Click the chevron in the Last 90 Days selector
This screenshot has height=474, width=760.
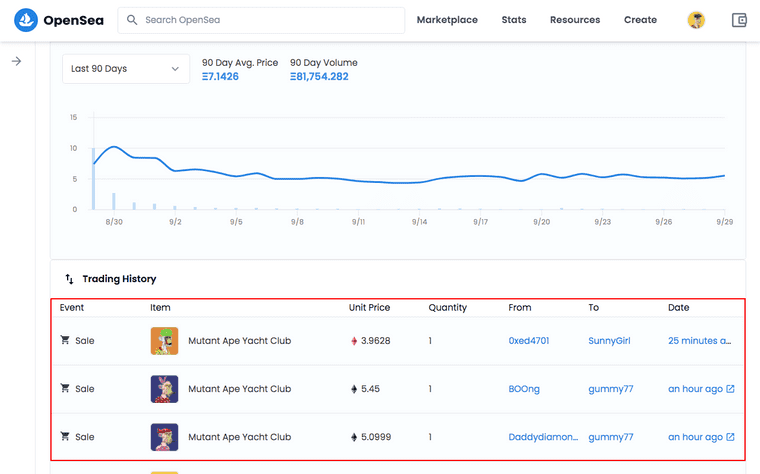[x=175, y=69]
